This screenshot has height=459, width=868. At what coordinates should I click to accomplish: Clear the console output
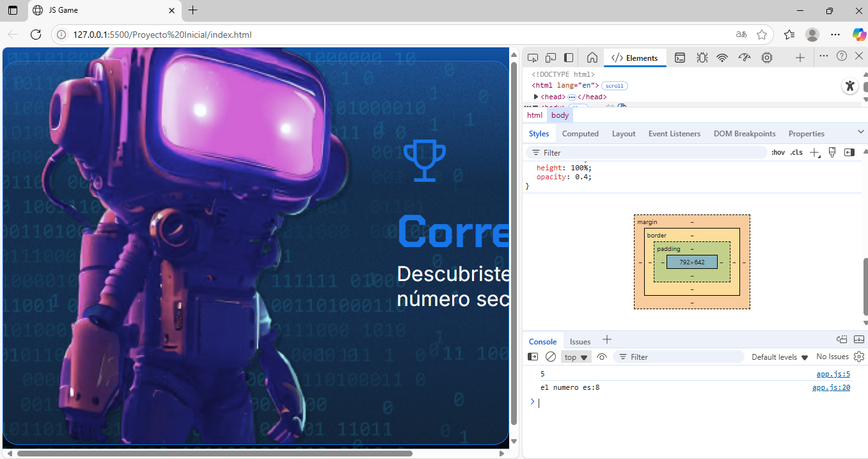pyautogui.click(x=551, y=357)
